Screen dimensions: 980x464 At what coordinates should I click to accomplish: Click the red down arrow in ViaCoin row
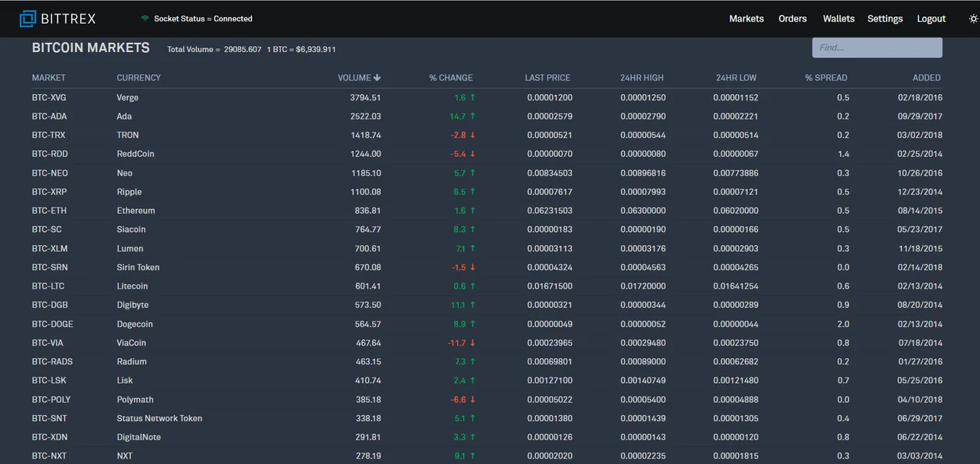(x=472, y=343)
